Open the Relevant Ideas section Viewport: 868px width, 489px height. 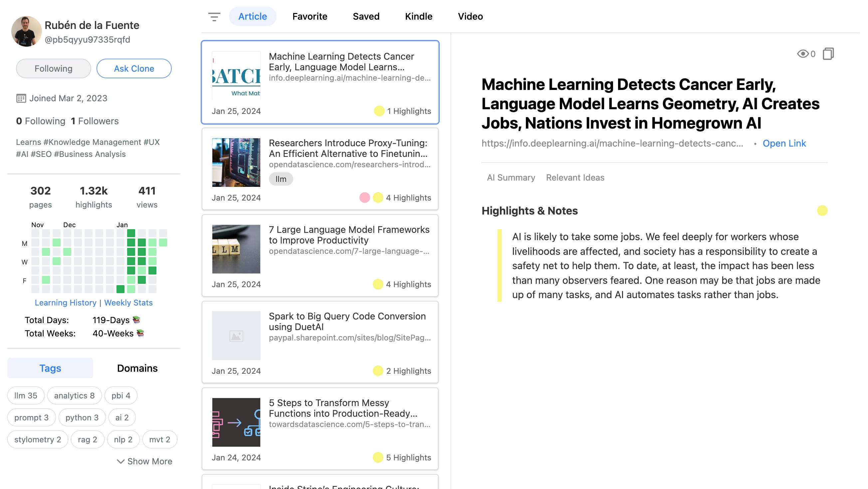click(575, 178)
